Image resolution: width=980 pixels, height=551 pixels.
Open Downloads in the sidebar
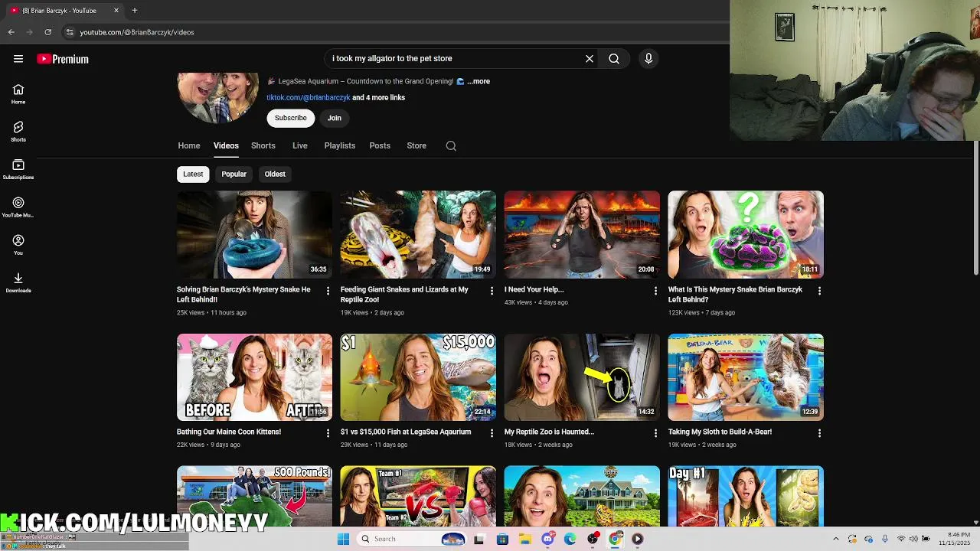(x=18, y=282)
